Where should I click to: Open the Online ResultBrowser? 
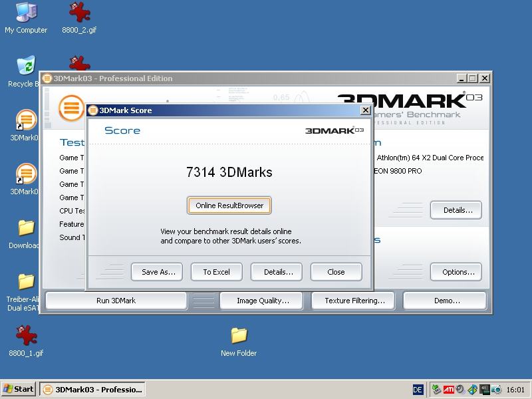[229, 205]
